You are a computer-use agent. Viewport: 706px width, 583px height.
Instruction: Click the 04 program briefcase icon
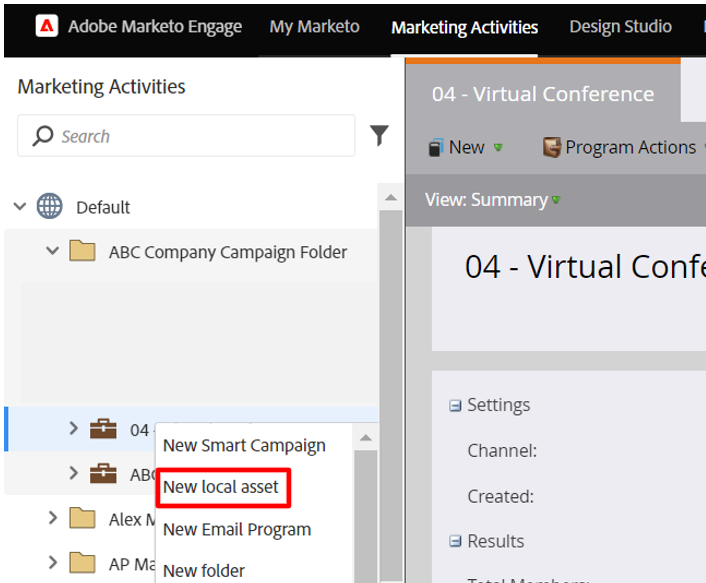tap(103, 429)
